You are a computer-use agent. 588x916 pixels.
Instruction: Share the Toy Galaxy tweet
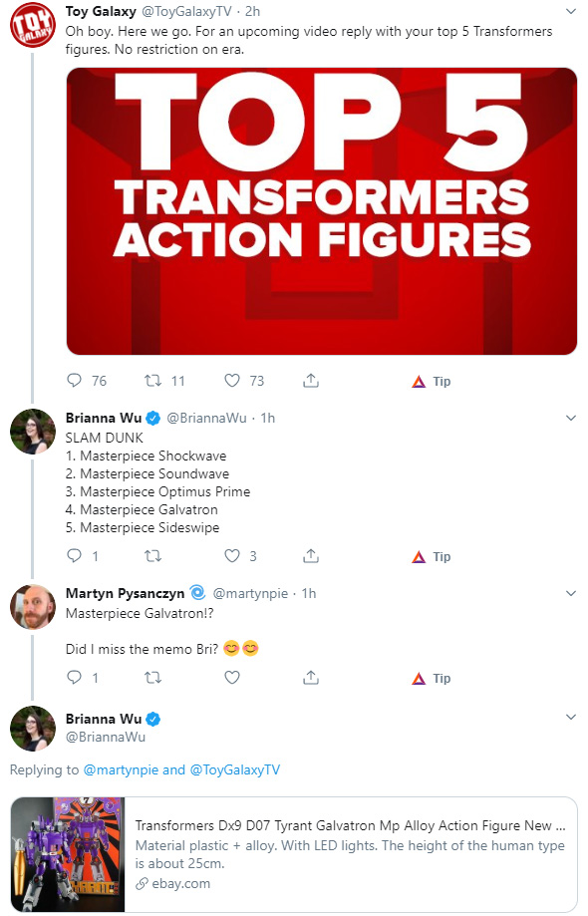coord(311,381)
